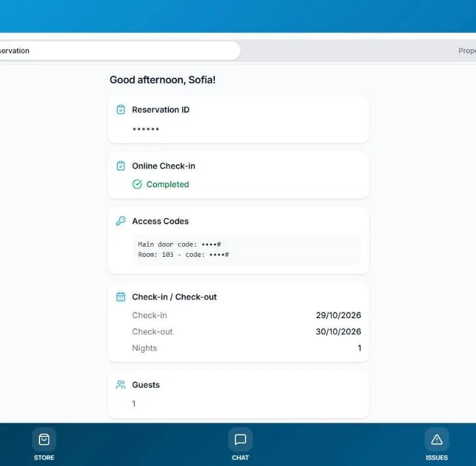Image resolution: width=476 pixels, height=466 pixels.
Task: Click the grey Check-in row label
Action: (149, 315)
